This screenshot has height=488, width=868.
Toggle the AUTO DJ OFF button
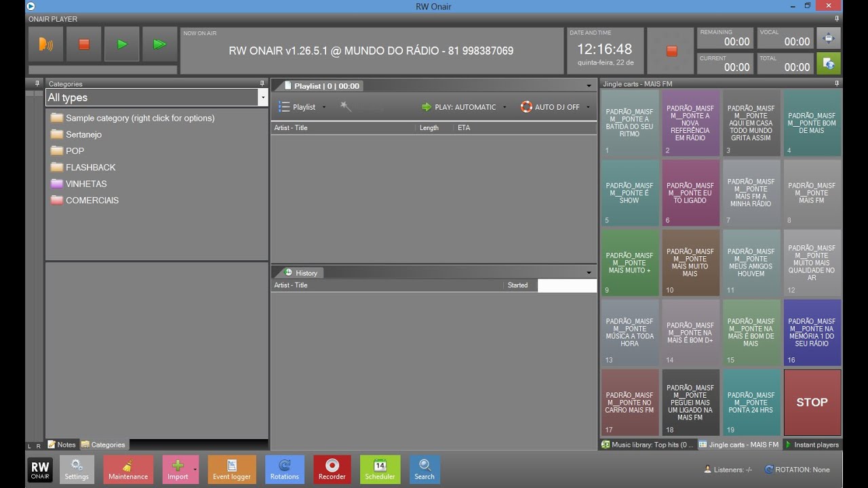550,107
